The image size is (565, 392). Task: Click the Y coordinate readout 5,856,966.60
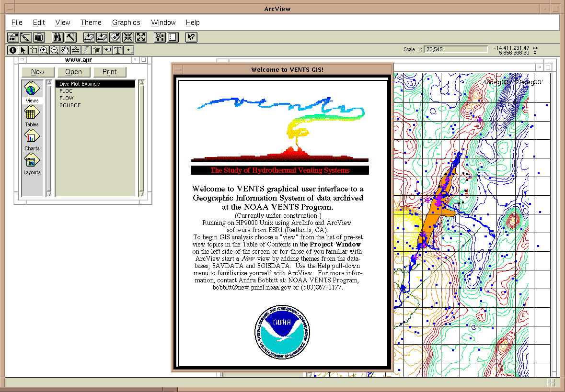point(514,53)
